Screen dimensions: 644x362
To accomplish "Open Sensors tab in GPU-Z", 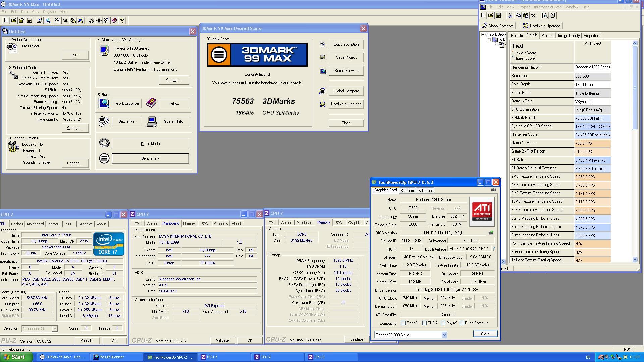I will pos(407,191).
